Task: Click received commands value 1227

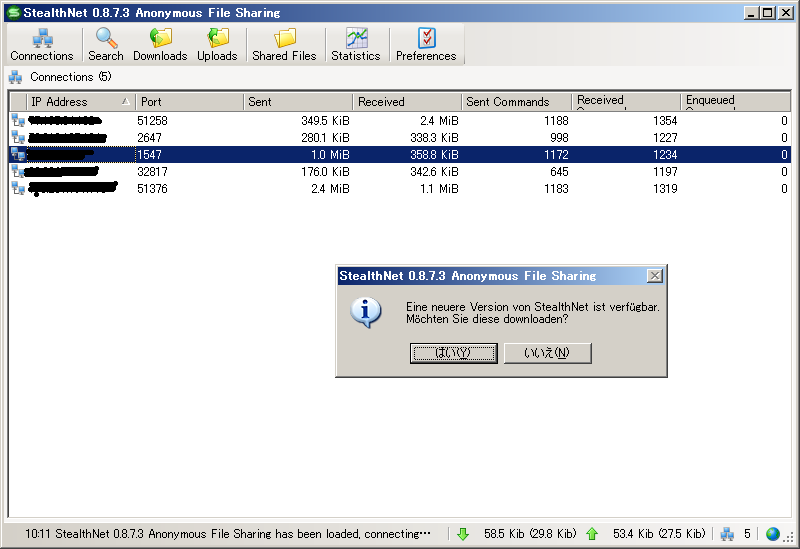Action: [x=665, y=137]
